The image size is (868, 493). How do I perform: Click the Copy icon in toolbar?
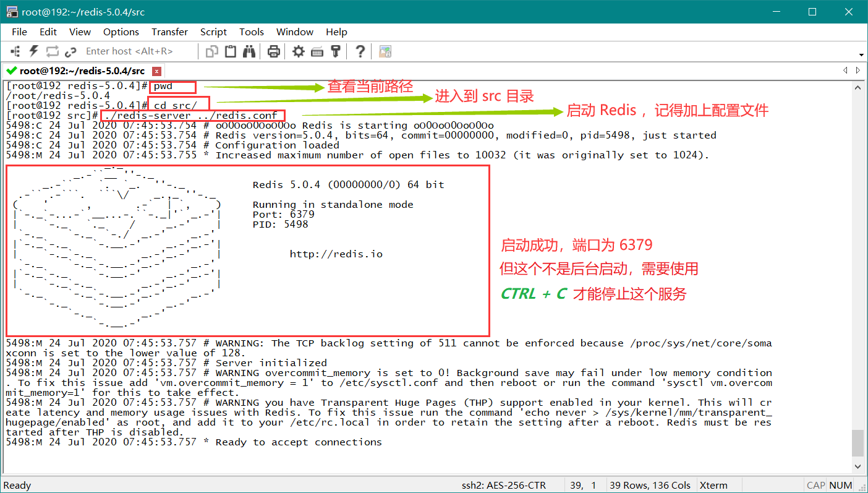213,51
